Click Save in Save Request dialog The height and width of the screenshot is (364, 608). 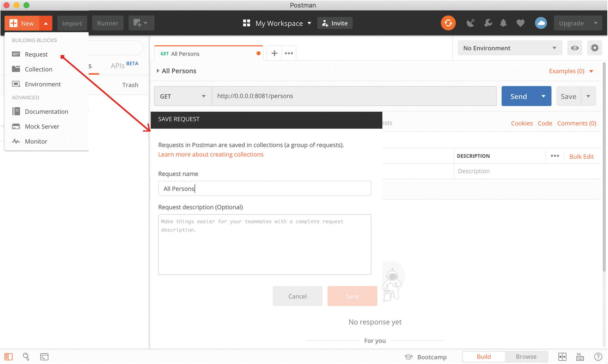352,296
